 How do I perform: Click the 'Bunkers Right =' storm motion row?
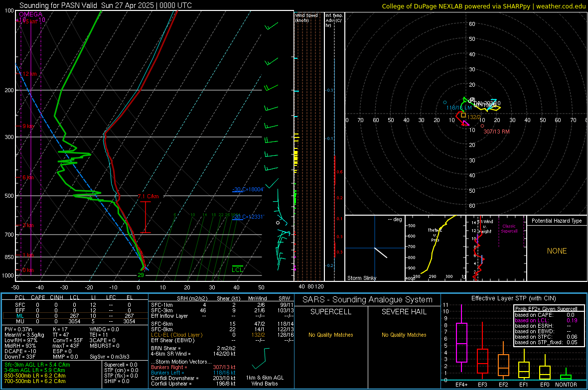click(193, 368)
